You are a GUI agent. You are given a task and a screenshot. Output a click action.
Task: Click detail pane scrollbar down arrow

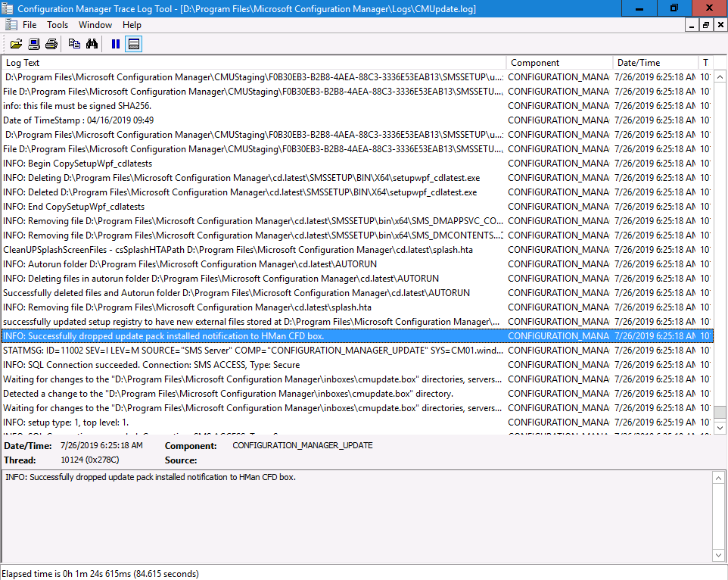point(718,555)
